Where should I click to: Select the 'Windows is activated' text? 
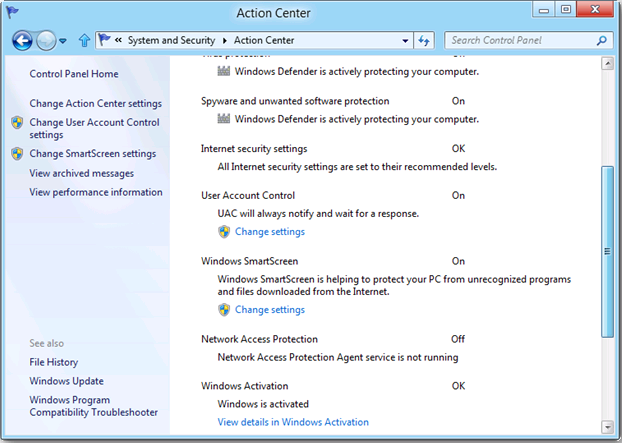point(263,404)
